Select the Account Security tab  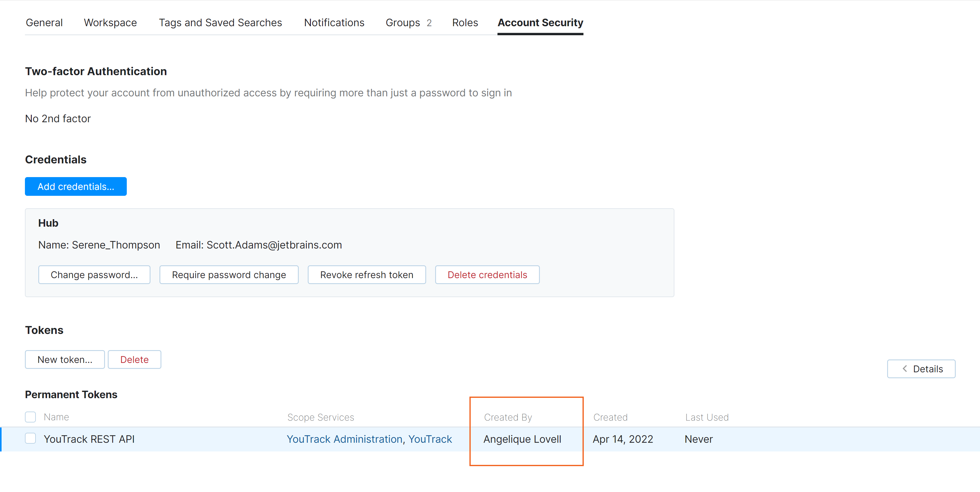click(540, 22)
